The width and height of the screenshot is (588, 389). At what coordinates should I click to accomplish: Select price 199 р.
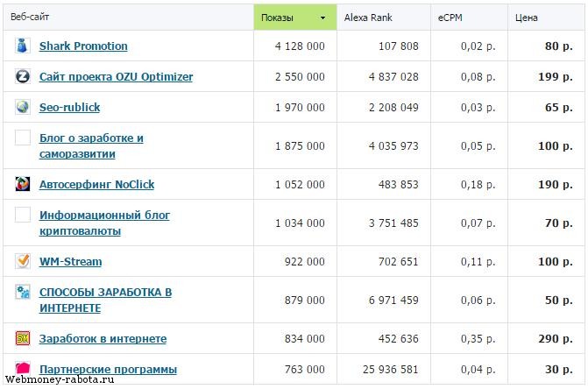click(556, 77)
